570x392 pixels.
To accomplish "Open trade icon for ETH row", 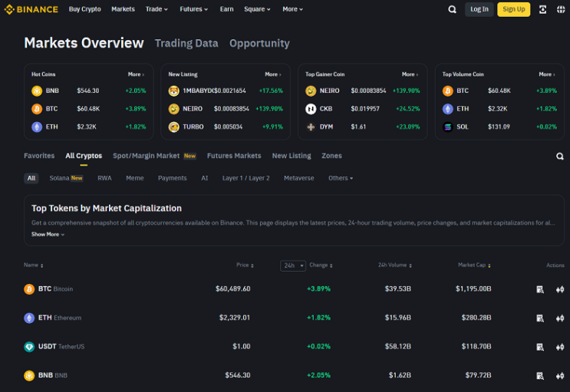I will coord(560,318).
